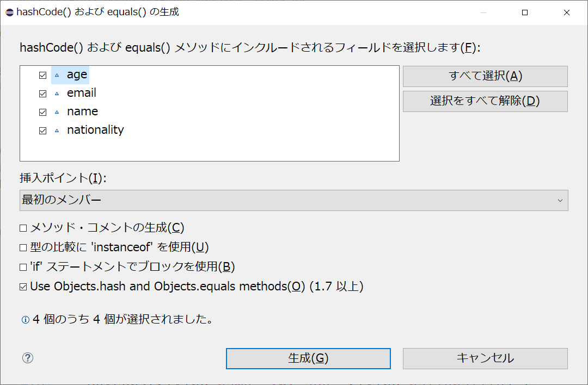Click the chevron on the 最初のメンバー combo box

(561, 200)
